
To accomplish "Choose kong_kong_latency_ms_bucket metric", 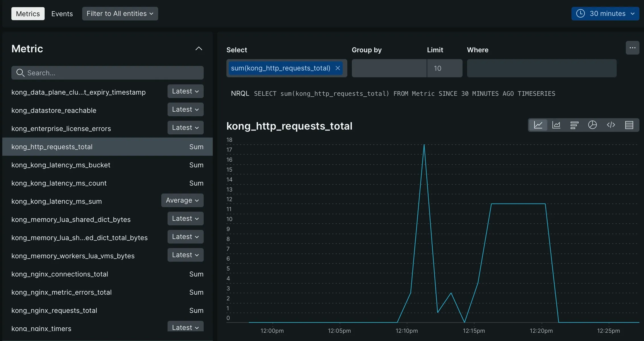I will click(61, 165).
